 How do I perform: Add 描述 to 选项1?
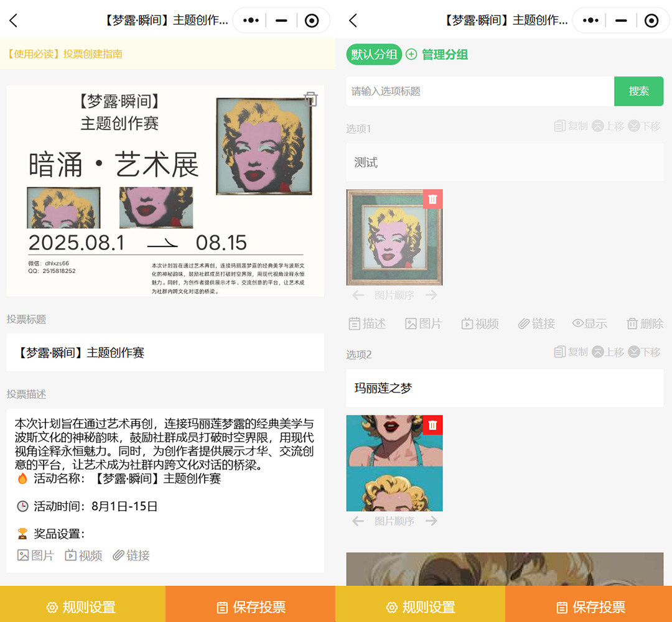point(367,323)
